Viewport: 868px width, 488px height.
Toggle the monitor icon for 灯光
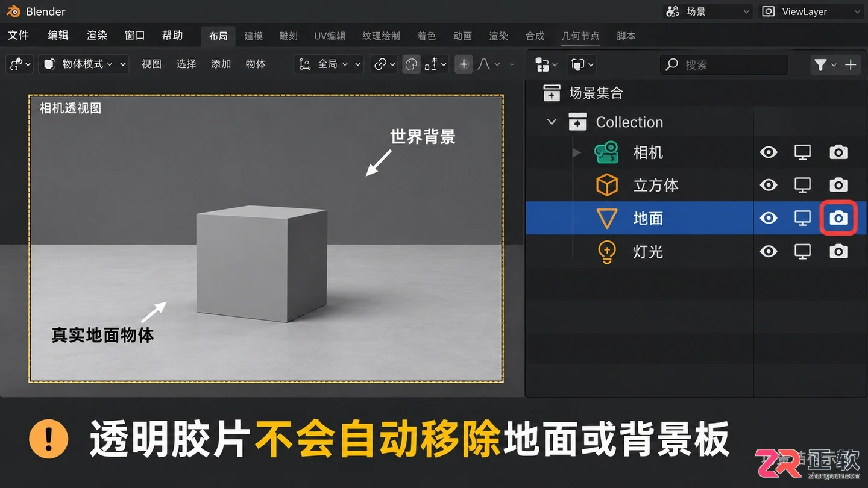tap(802, 251)
